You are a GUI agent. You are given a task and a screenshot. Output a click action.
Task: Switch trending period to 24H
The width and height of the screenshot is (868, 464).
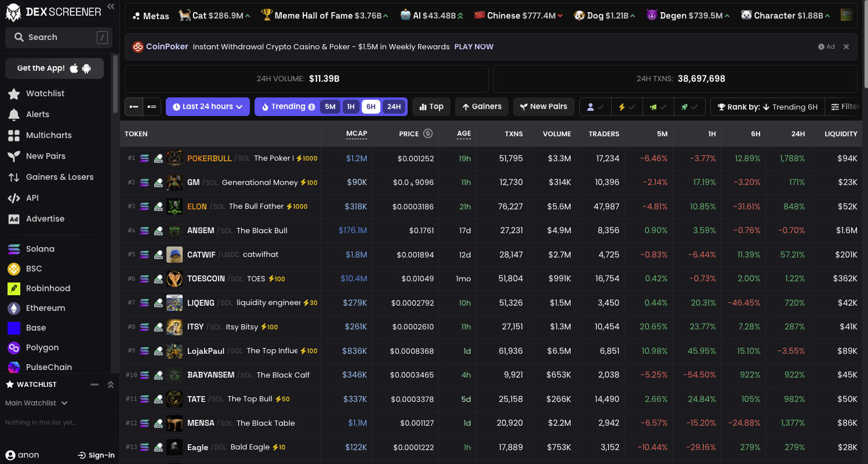(x=394, y=107)
